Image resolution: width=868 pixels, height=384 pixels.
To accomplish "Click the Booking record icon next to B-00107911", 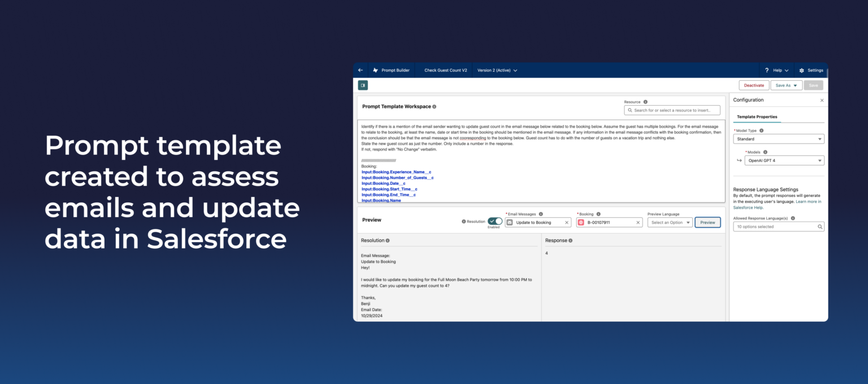I will coord(581,222).
